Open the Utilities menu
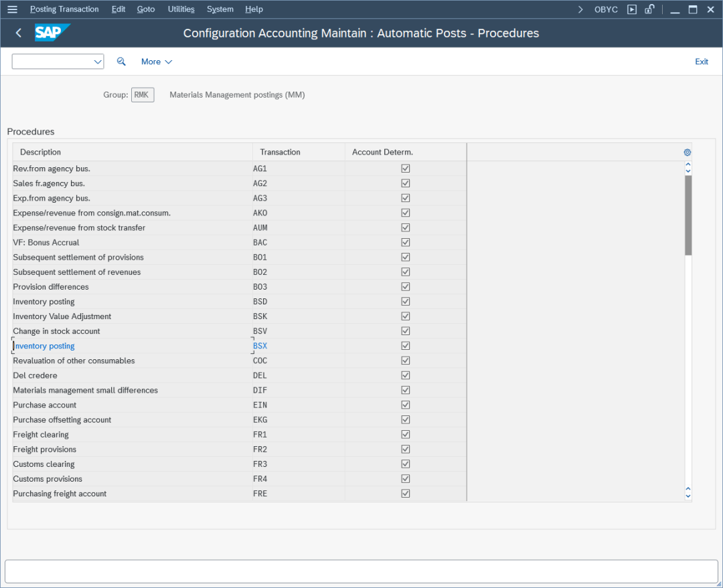This screenshot has width=723, height=588. click(x=181, y=9)
